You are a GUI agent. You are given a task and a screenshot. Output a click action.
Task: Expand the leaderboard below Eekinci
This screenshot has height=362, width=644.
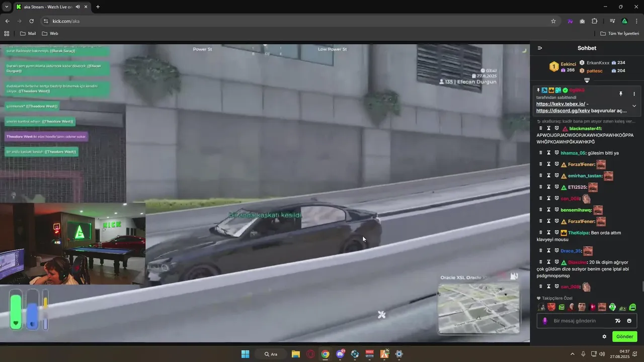[x=587, y=80]
